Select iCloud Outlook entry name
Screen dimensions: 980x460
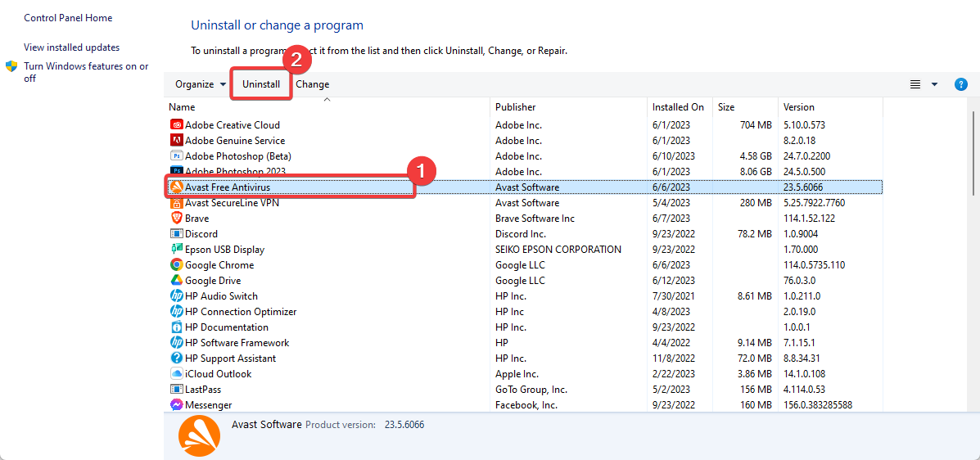tap(218, 374)
